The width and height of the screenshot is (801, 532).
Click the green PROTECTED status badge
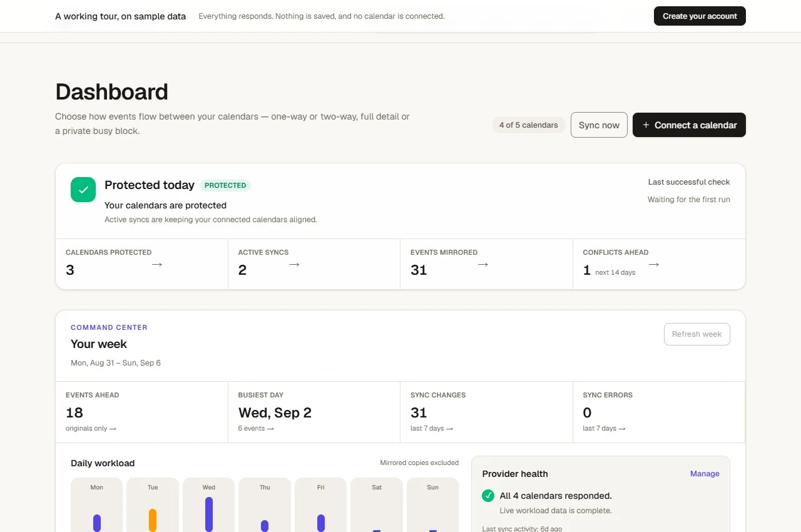click(225, 185)
